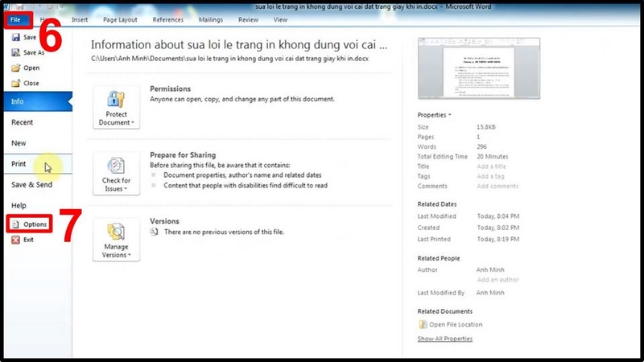Expand Check for Issues dropdown
This screenshot has width=644, height=362.
tap(116, 174)
